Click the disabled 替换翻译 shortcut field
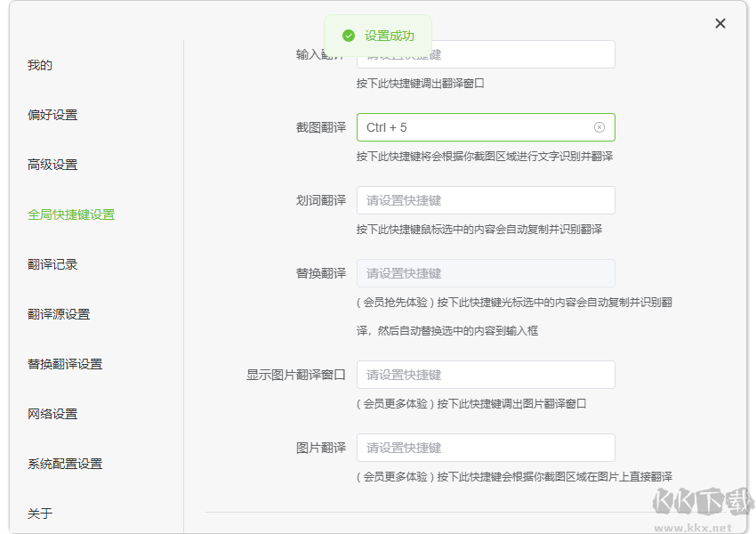 click(486, 272)
